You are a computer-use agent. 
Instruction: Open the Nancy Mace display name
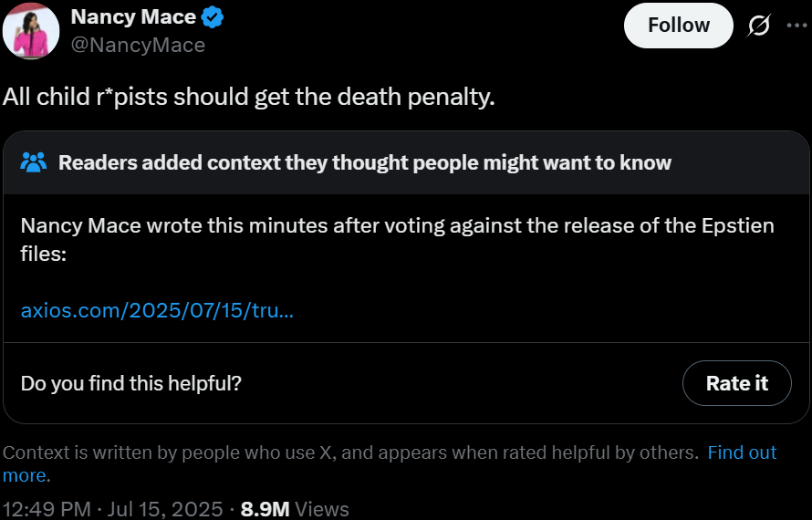click(133, 17)
